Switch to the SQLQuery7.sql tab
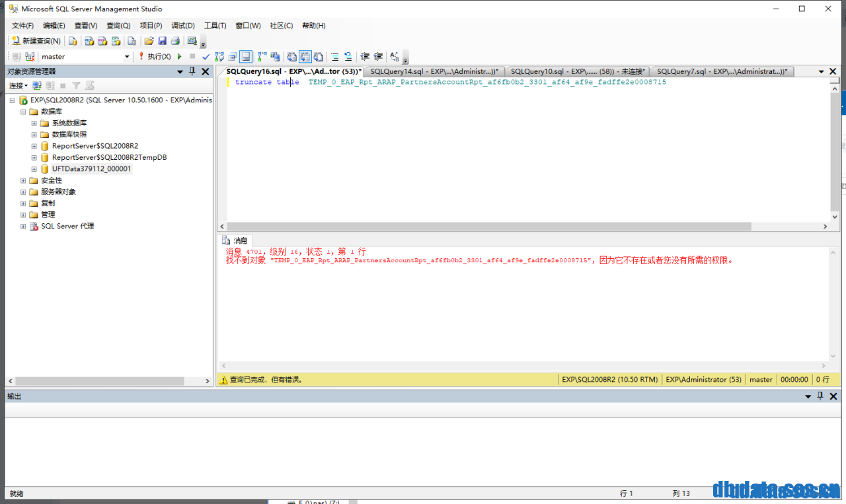846x504 pixels. (722, 71)
